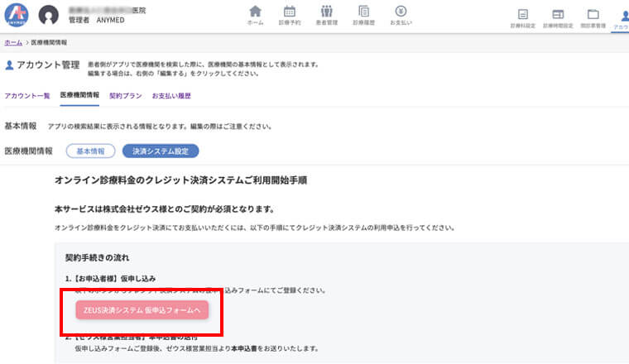The height and width of the screenshot is (364, 629).
Task: Switch to 契約プラン tab
Action: (126, 96)
